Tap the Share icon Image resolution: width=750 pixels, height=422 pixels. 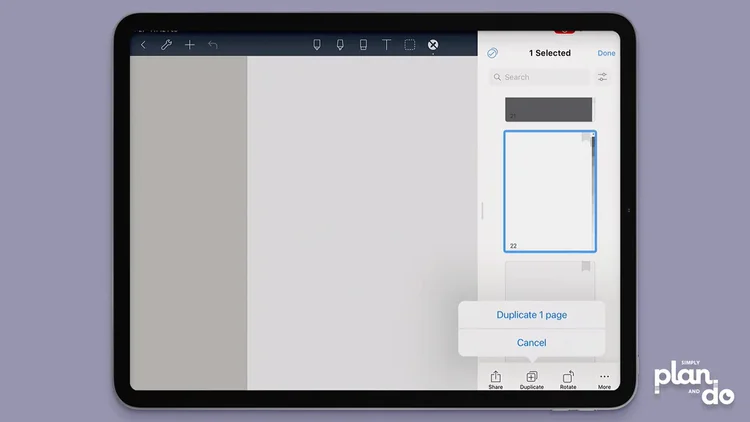pos(496,380)
